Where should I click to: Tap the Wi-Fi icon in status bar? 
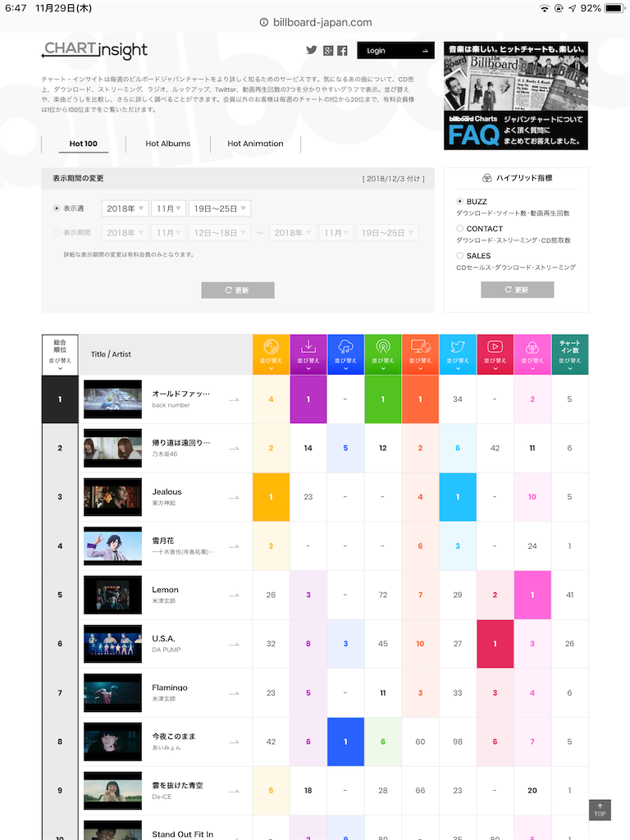(x=545, y=8)
